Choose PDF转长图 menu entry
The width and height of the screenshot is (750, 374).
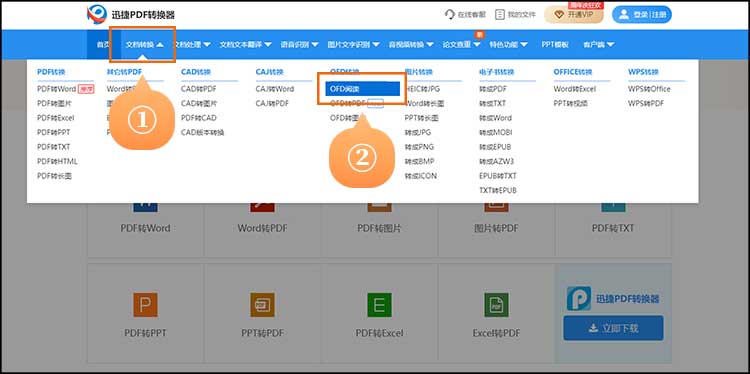pyautogui.click(x=54, y=176)
